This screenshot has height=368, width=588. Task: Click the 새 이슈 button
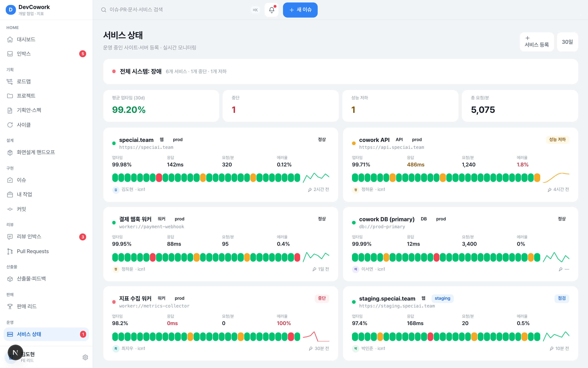coord(300,10)
